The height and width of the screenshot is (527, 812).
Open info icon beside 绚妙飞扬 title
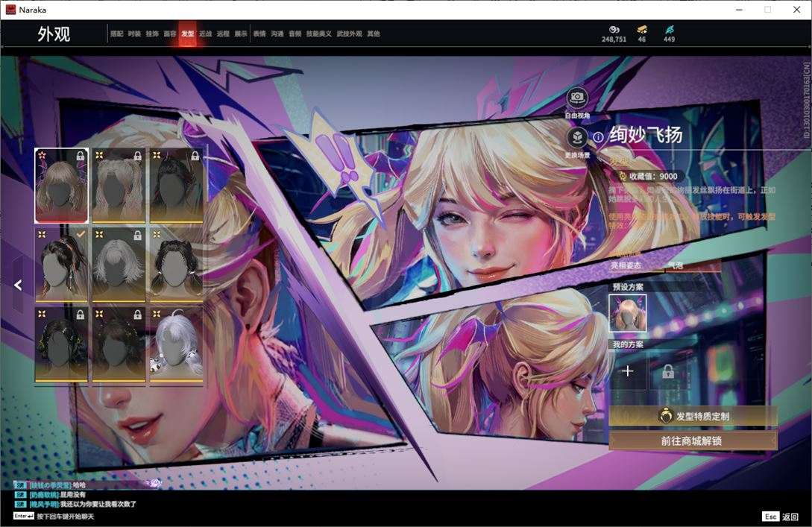tap(598, 137)
